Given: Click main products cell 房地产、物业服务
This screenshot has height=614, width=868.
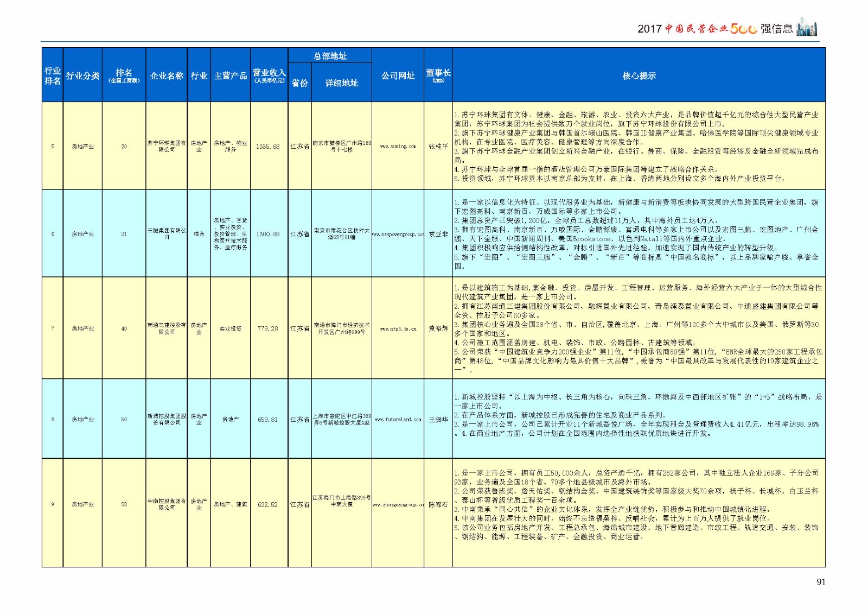Looking at the screenshot, I should tap(231, 146).
